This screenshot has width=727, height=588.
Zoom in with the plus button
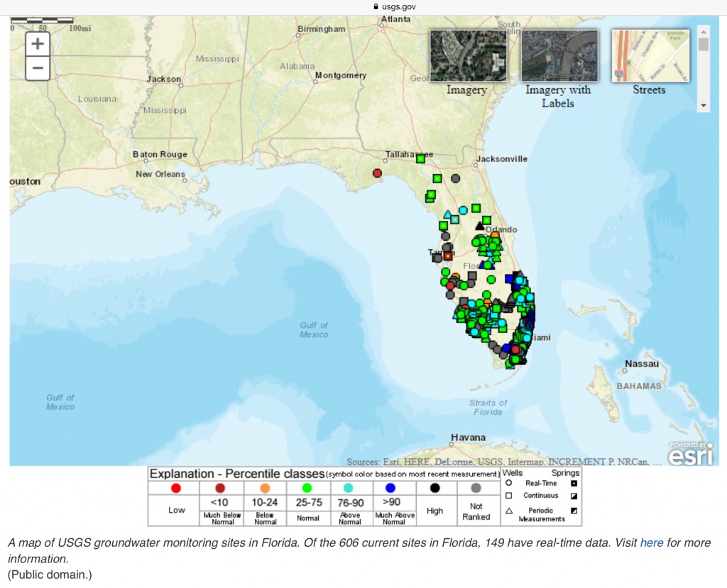coord(38,44)
